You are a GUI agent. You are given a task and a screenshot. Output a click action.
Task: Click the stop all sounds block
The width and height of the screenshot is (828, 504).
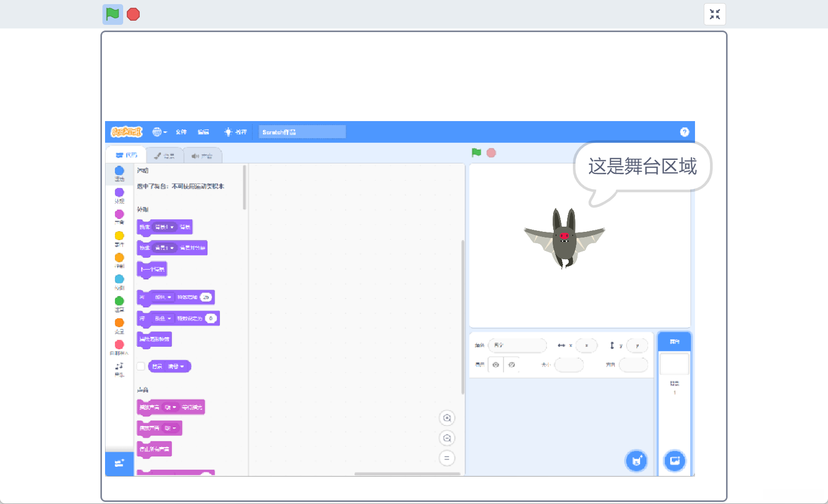click(x=154, y=449)
